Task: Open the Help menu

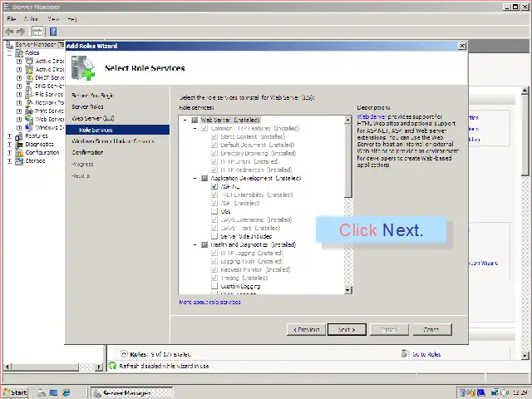Action: click(72, 19)
